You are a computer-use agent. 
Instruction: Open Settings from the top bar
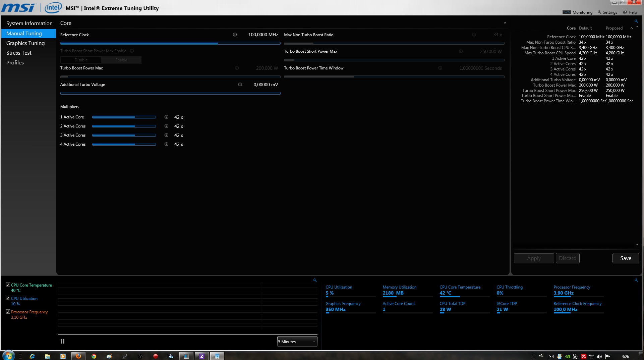pyautogui.click(x=607, y=12)
